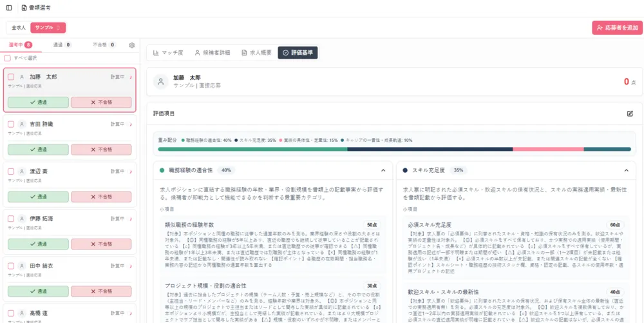Click the 計算中 spinner on 渡辺 葵 row
Screen dimensions: 644x323
pos(130,171)
